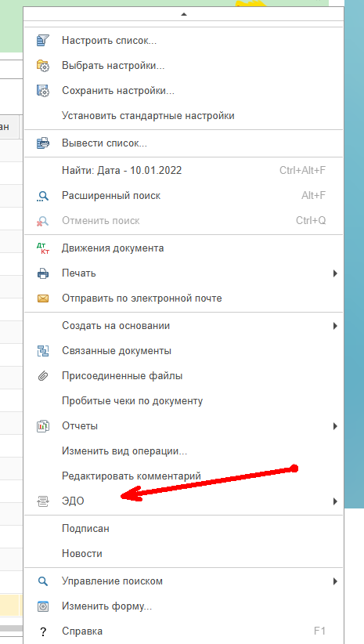Click the Расширенный поиск magnifier icon
Screen dimensions: 364x644
(43, 196)
